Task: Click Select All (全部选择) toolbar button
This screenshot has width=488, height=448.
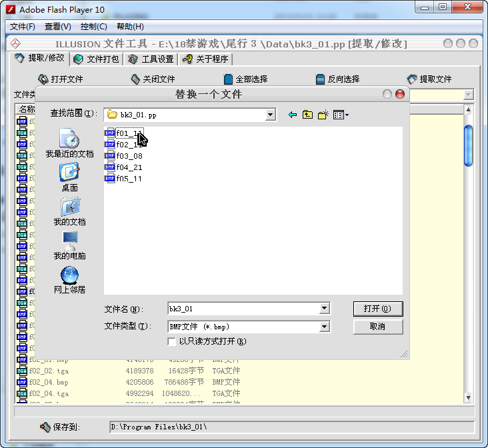Action: [245, 79]
